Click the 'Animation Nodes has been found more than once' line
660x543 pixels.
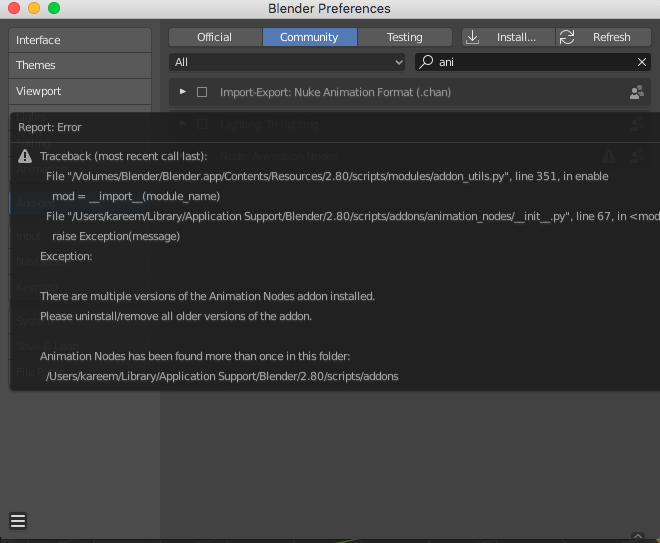(x=195, y=356)
